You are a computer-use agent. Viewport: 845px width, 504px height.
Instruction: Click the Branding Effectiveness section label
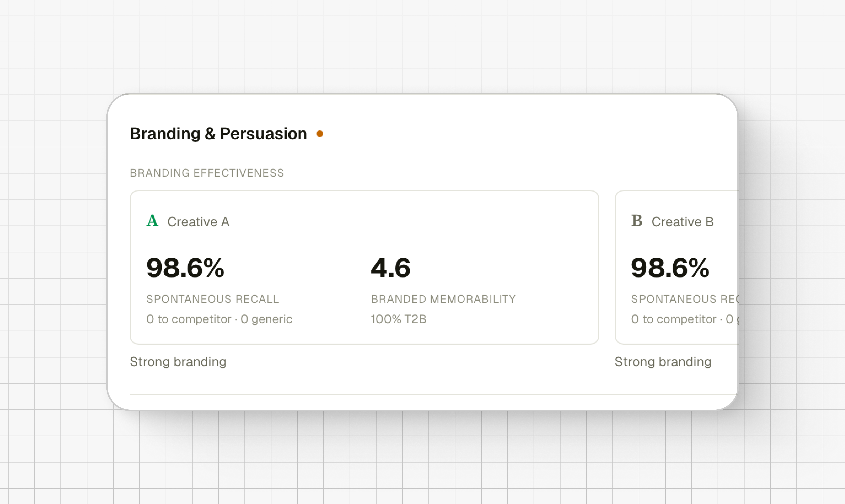[207, 173]
